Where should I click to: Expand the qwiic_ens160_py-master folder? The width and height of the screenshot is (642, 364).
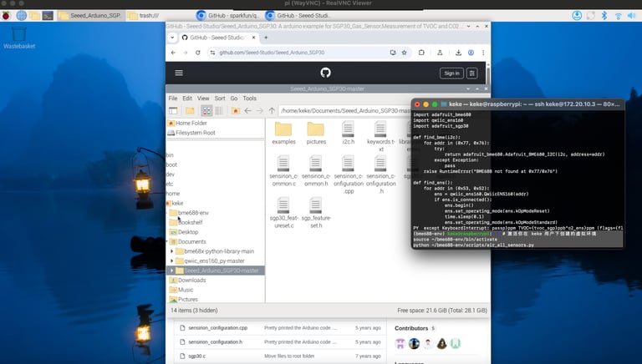pyautogui.click(x=172, y=261)
